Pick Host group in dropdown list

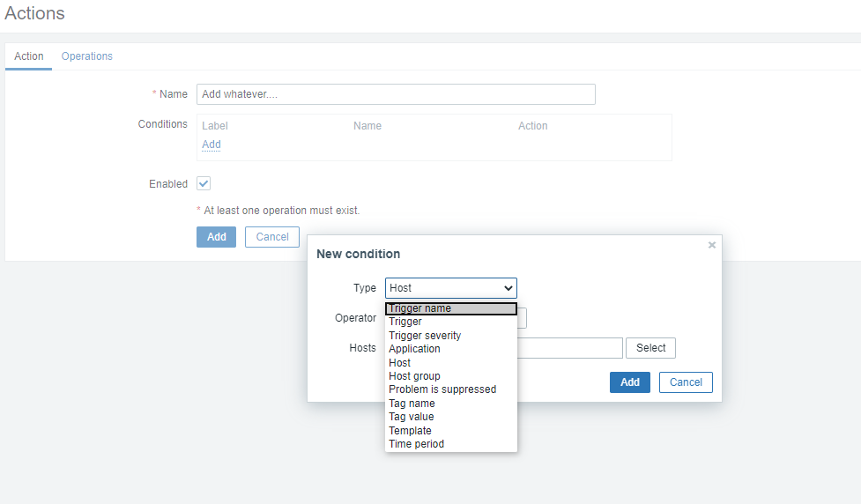coord(414,376)
